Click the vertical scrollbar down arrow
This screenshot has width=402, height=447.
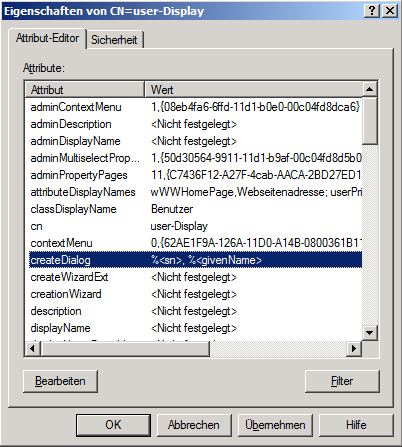click(x=369, y=332)
